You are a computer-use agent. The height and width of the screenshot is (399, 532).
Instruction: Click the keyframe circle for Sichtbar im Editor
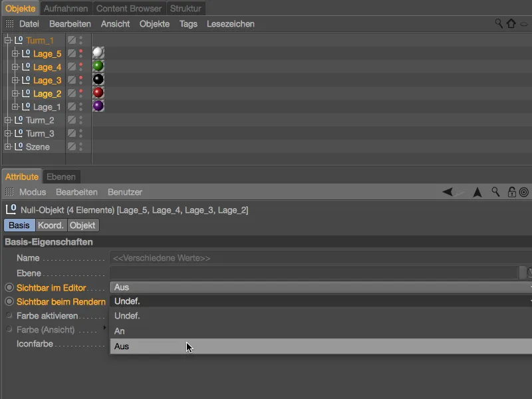pos(9,287)
